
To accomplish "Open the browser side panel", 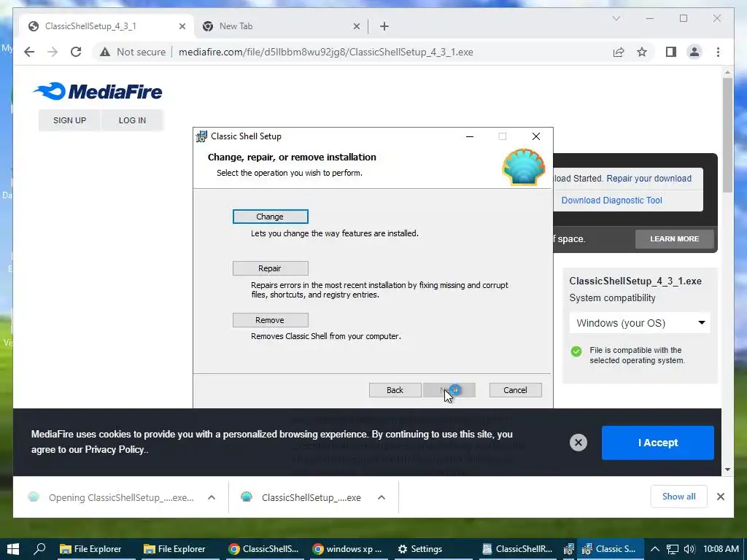I will [x=671, y=52].
